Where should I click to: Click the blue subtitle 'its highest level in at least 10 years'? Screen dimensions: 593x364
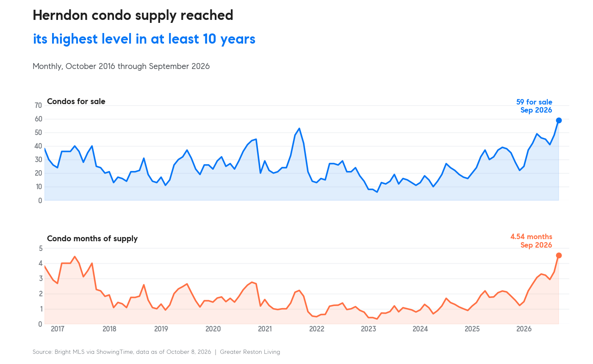coord(144,39)
